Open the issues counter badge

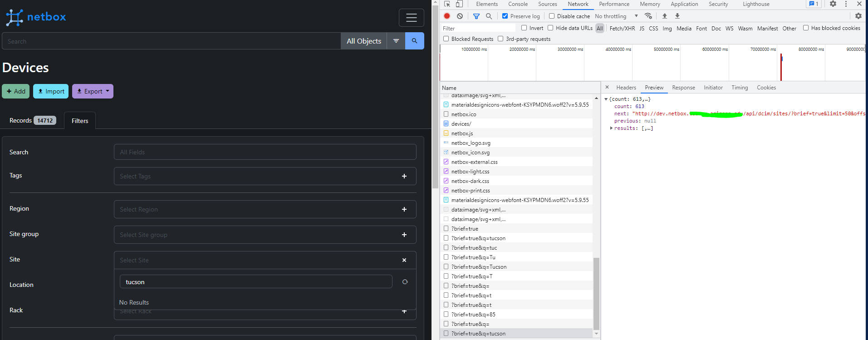click(x=814, y=4)
